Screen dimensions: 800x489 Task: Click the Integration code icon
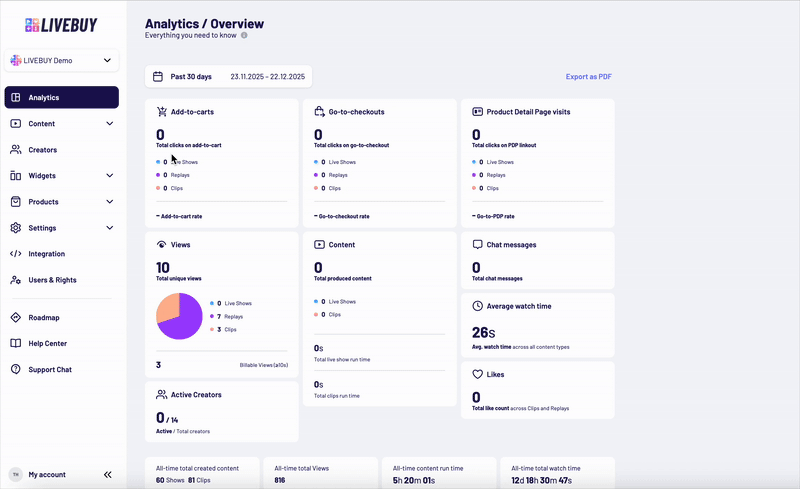16,254
